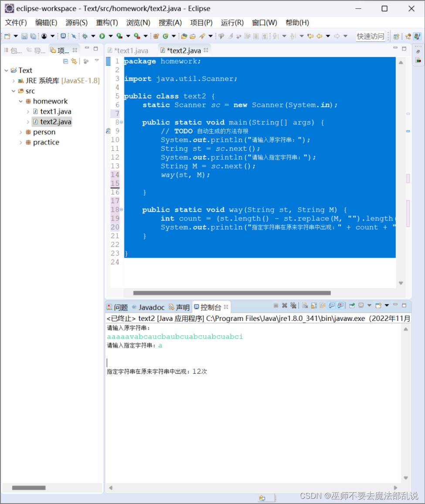Collapse the src folder node
The image size is (425, 504).
14,91
